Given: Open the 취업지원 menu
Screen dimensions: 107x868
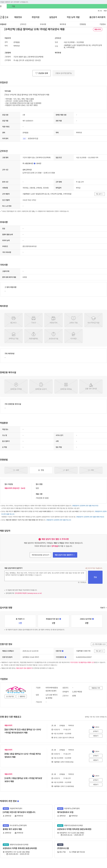Looking at the screenshot, I should 35,17.
